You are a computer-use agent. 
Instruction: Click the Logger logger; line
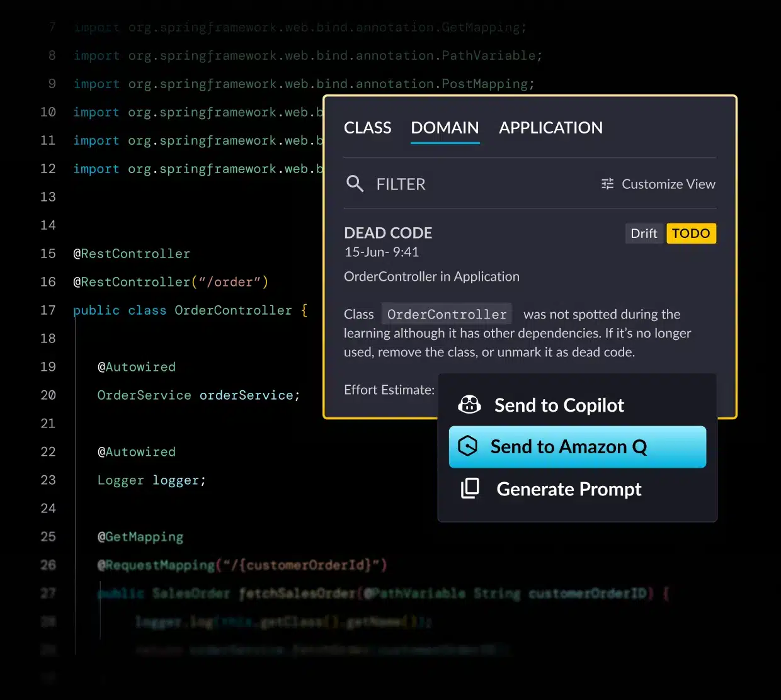tap(151, 480)
